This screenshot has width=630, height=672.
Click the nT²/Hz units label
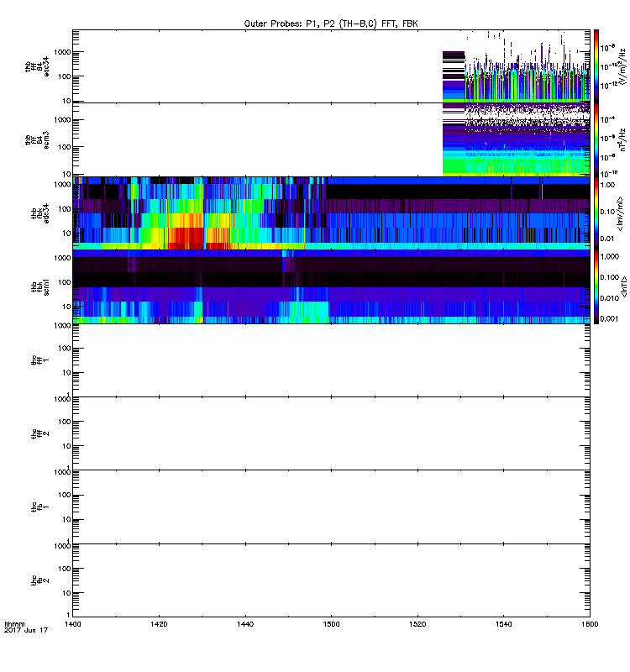pyautogui.click(x=623, y=139)
